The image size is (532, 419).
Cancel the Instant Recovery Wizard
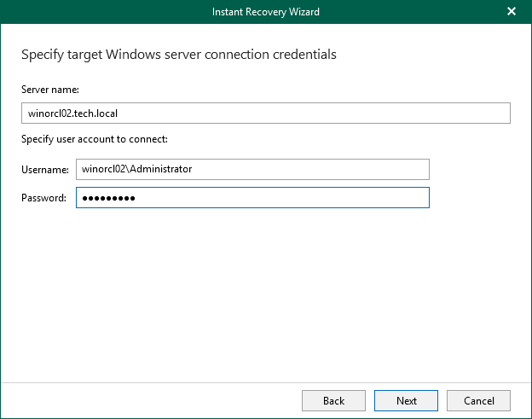tap(478, 400)
